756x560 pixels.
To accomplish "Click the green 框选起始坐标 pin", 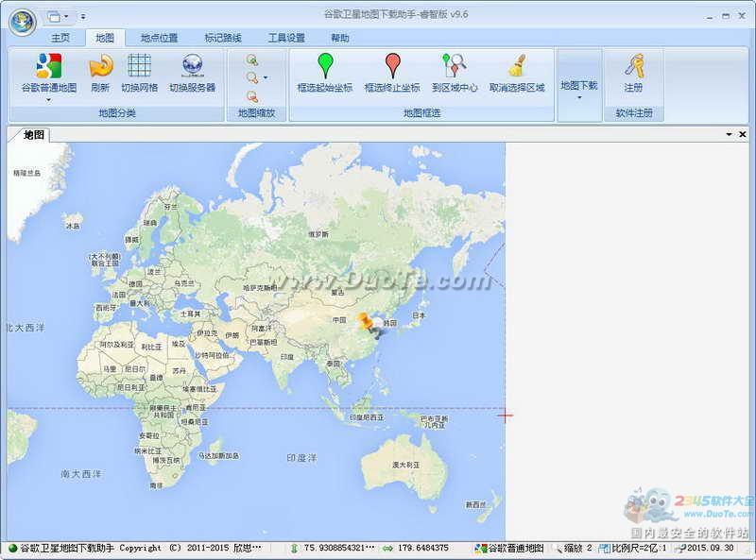I will coord(325,65).
